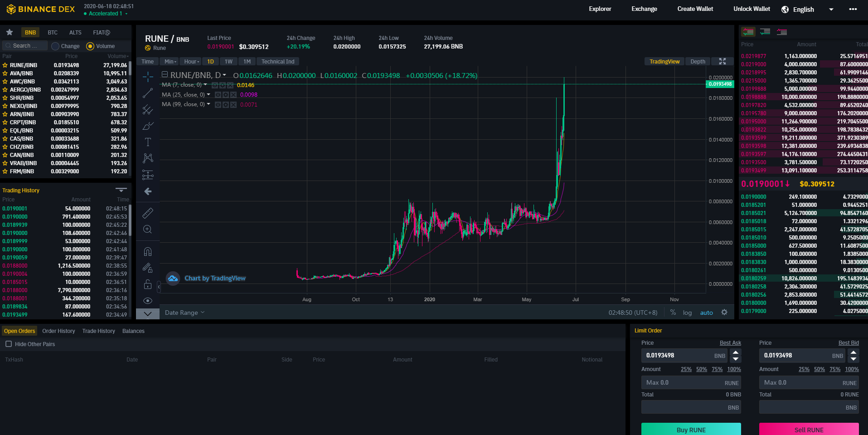Toggle drawings visibility eye icon

(148, 301)
